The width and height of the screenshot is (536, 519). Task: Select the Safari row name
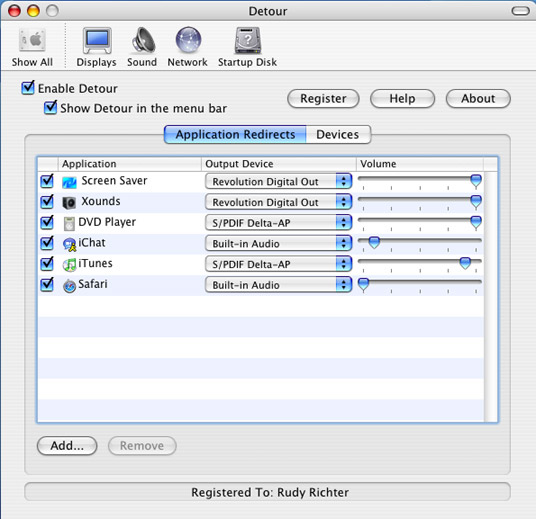pos(93,284)
